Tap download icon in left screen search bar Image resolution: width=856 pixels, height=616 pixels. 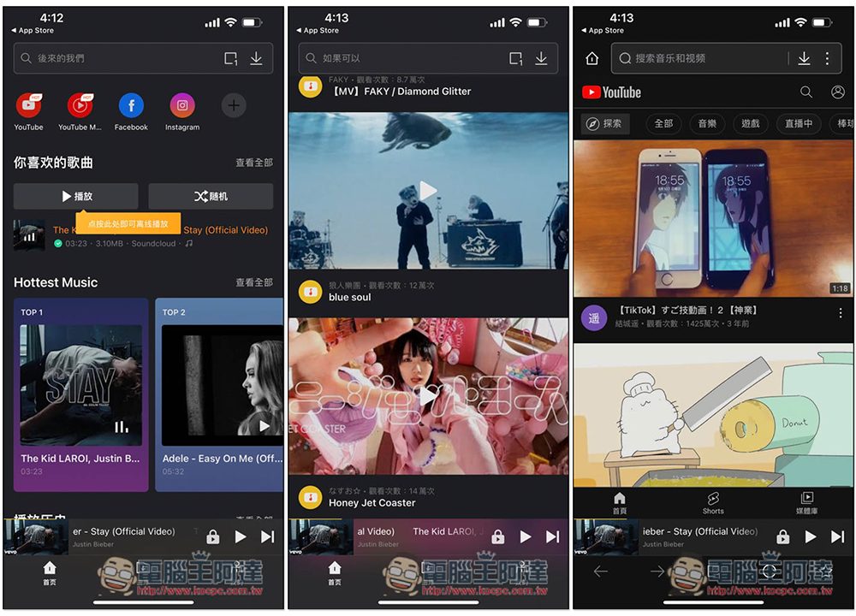(x=256, y=58)
